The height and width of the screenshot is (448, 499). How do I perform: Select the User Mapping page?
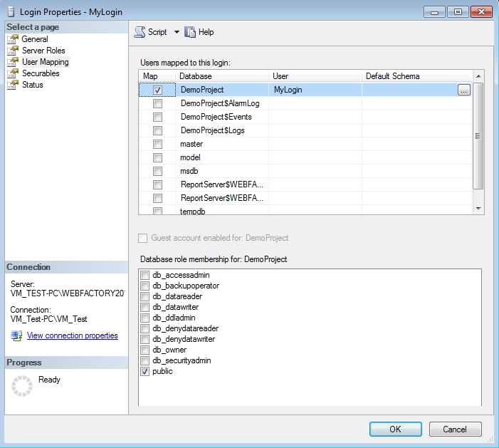point(45,62)
